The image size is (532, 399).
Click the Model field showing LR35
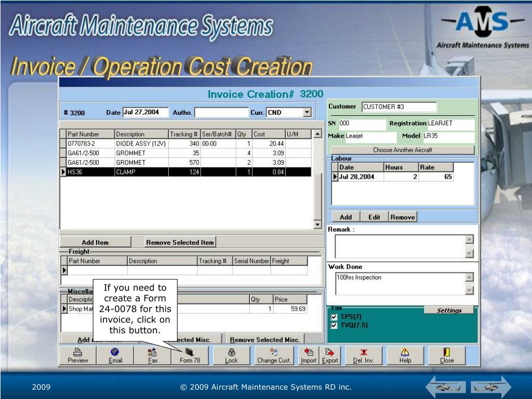pos(448,136)
